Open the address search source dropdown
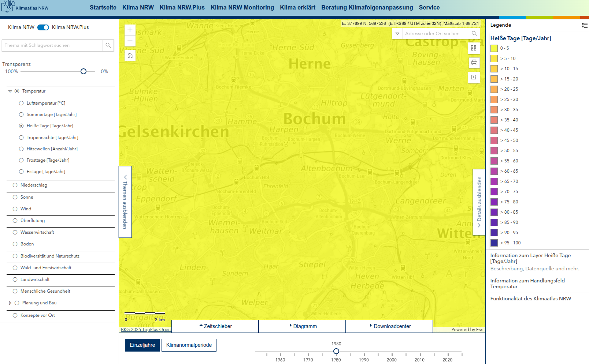 (397, 34)
